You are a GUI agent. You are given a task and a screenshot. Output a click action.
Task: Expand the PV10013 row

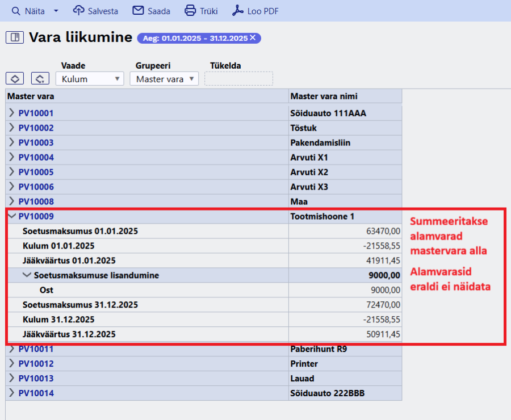coord(12,378)
